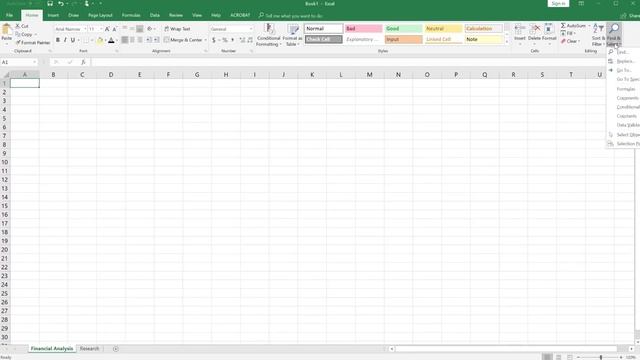
Task: Apply the Neutral cell style
Action: (x=444, y=29)
